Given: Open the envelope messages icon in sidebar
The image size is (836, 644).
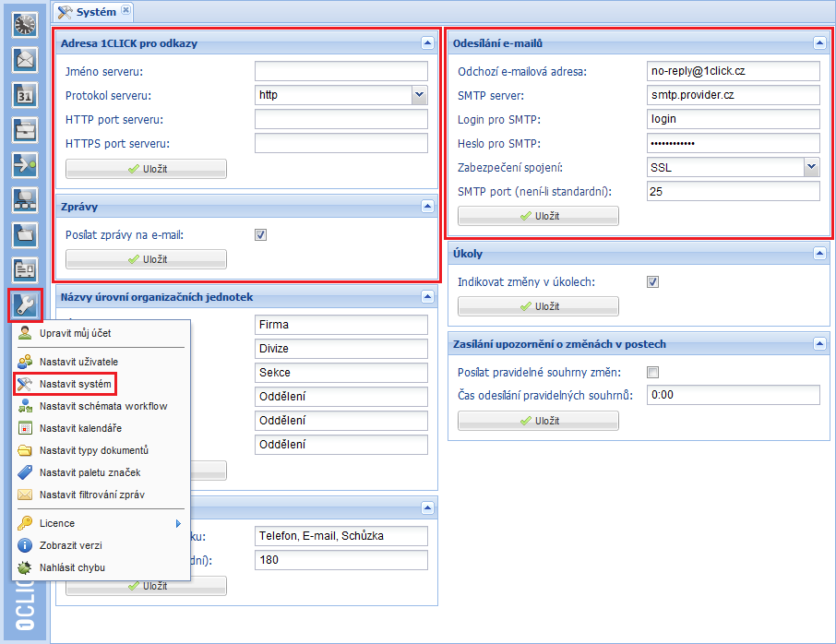Looking at the screenshot, I should (x=24, y=60).
